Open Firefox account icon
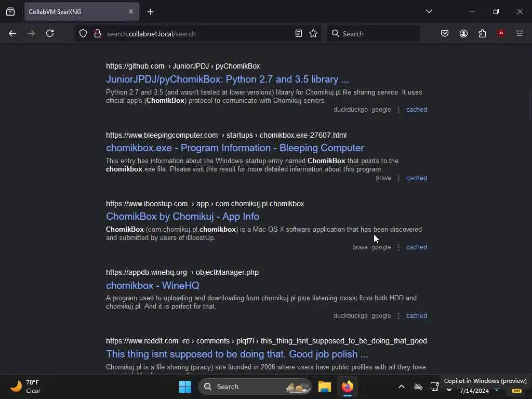This screenshot has height=399, width=532. [463, 34]
